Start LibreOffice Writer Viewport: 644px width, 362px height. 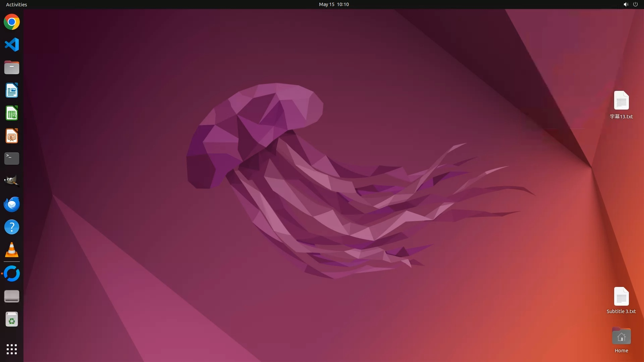coord(12,90)
